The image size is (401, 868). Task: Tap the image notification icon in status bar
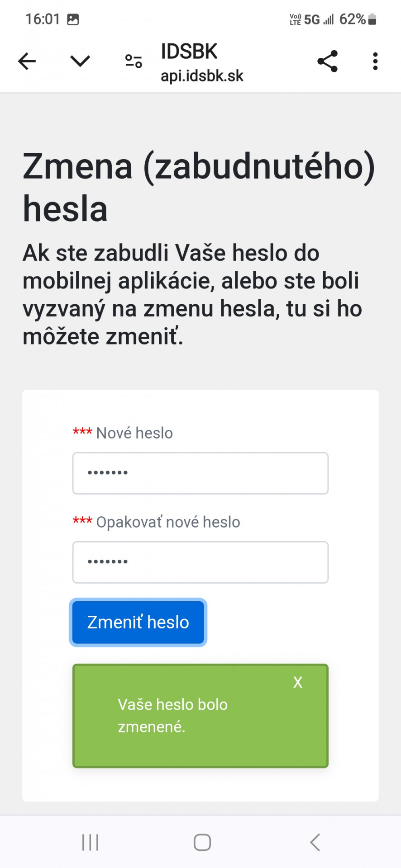(73, 19)
